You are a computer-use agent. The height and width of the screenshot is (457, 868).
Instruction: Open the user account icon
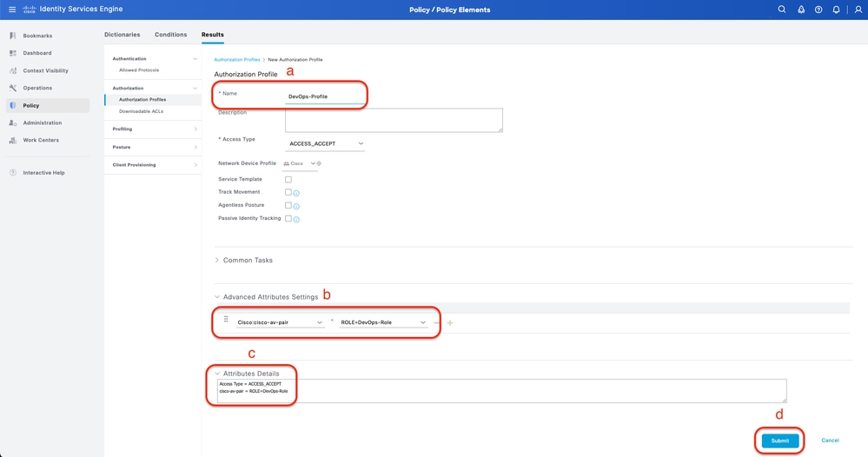tap(858, 10)
